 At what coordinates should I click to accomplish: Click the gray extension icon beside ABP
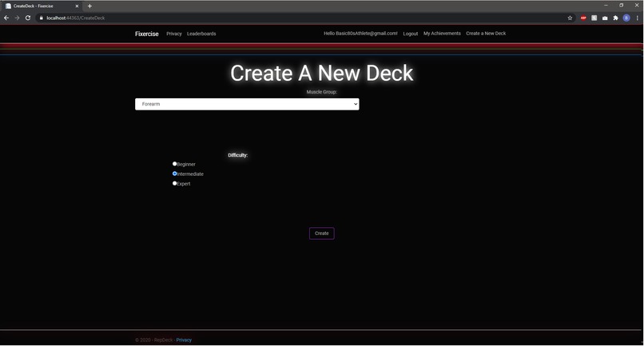pyautogui.click(x=594, y=18)
